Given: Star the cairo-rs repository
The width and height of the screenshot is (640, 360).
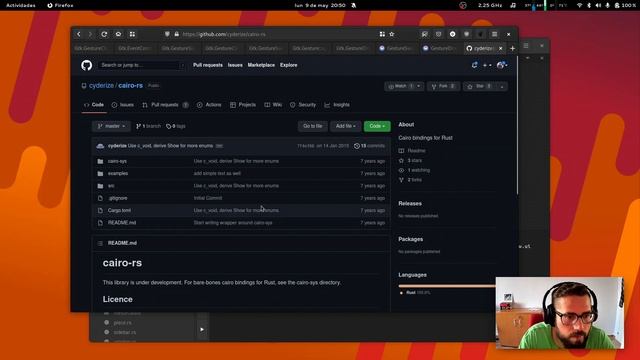Looking at the screenshot, I should click(x=480, y=87).
